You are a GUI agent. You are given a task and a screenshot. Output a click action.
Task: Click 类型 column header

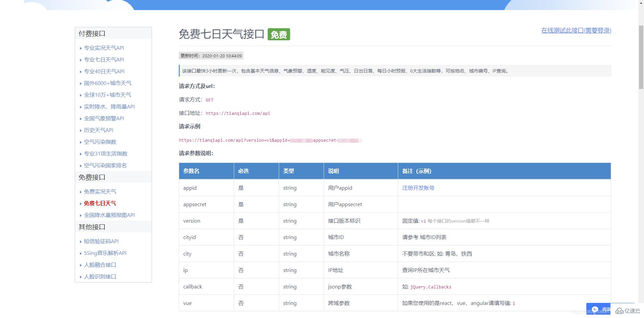(301, 171)
